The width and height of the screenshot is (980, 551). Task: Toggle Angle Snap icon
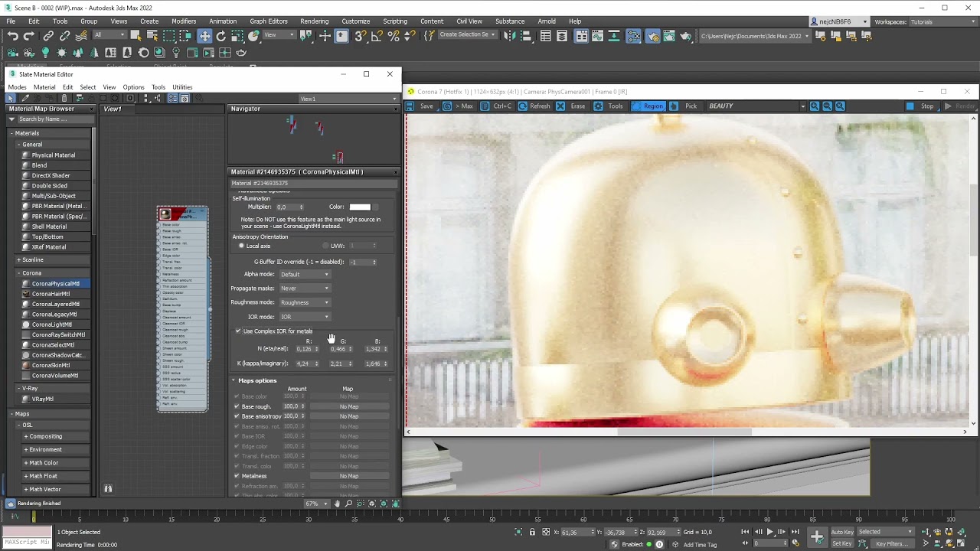[x=377, y=36]
